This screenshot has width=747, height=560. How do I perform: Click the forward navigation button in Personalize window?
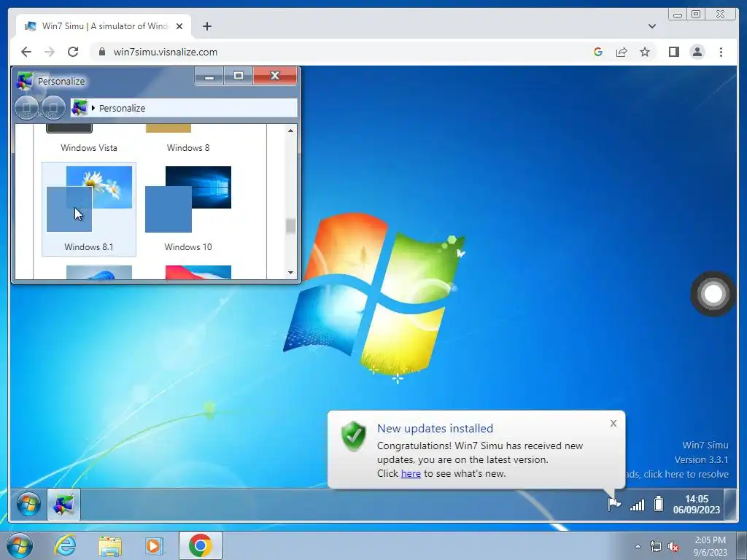(53, 108)
